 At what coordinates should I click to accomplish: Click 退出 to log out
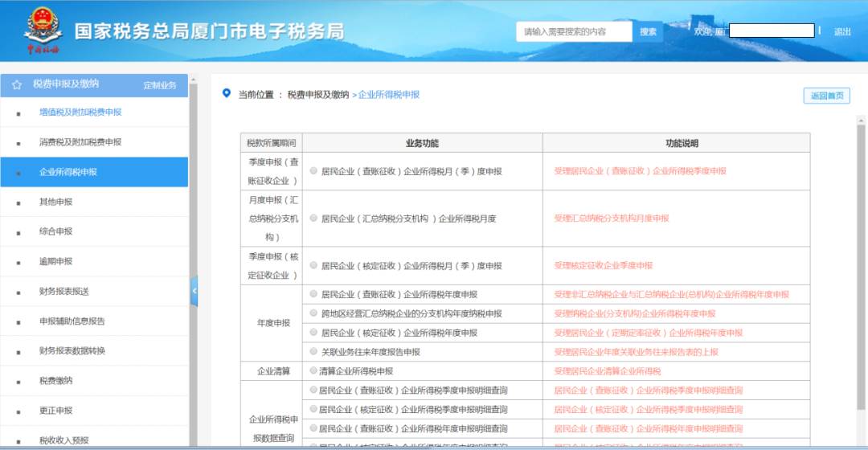click(842, 31)
